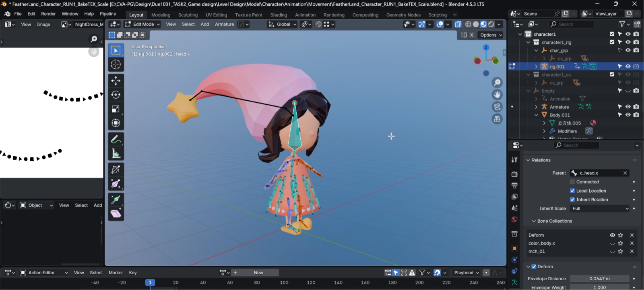
Task: Choose the Annotate tool
Action: tap(116, 139)
